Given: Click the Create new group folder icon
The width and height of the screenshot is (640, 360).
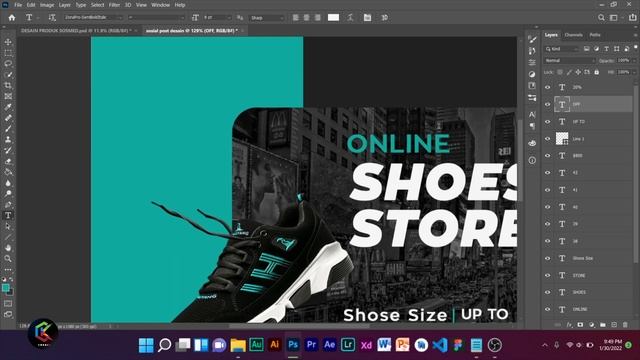Looking at the screenshot, I should click(603, 325).
